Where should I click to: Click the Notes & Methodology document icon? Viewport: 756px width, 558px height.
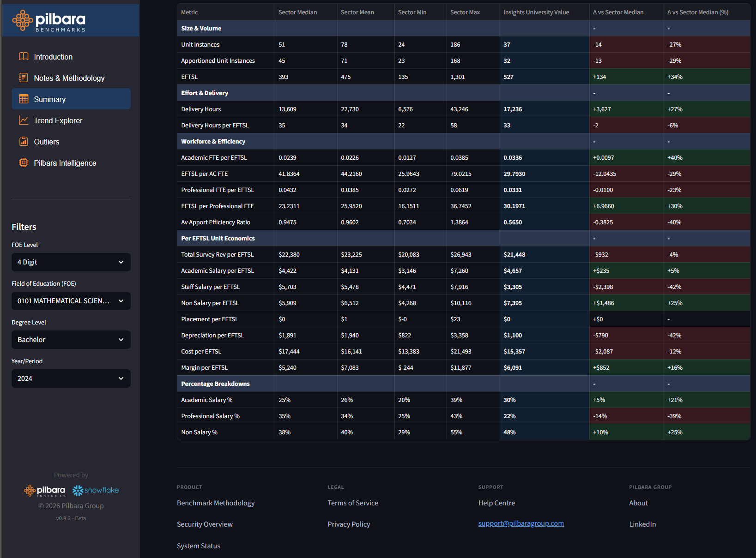[x=24, y=78]
